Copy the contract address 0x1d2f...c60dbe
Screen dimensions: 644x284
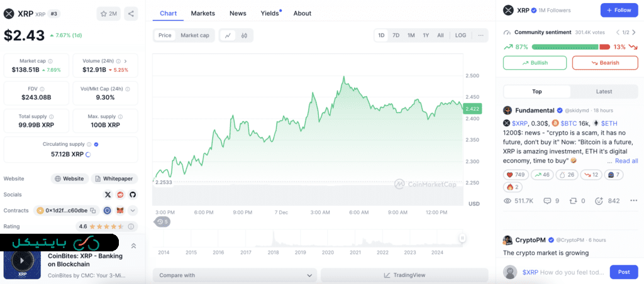[92, 210]
